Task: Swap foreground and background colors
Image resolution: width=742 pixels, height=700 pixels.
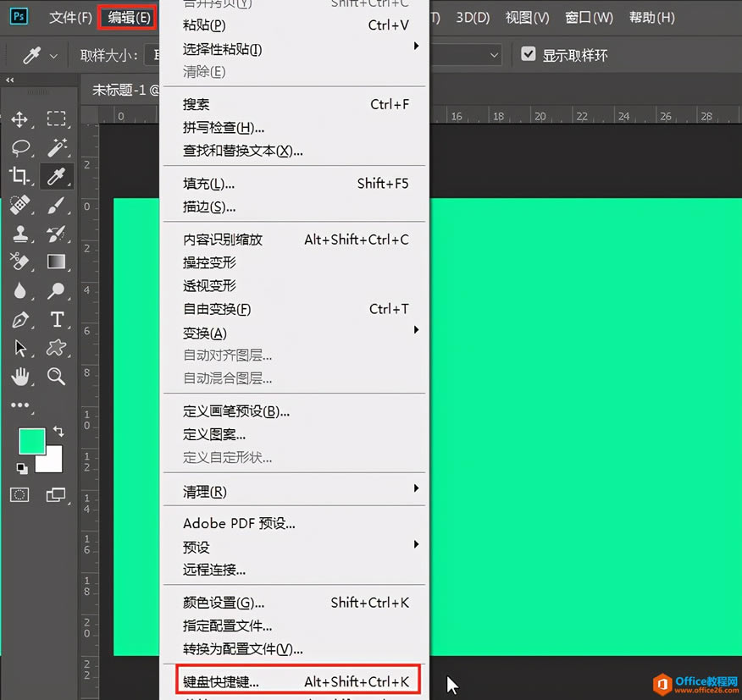Action: click(x=58, y=432)
